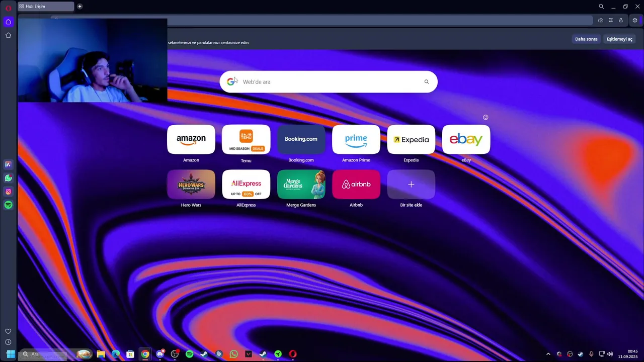Open the volume speaker tray icon
Screen dimensions: 644x362
[x=610, y=354]
